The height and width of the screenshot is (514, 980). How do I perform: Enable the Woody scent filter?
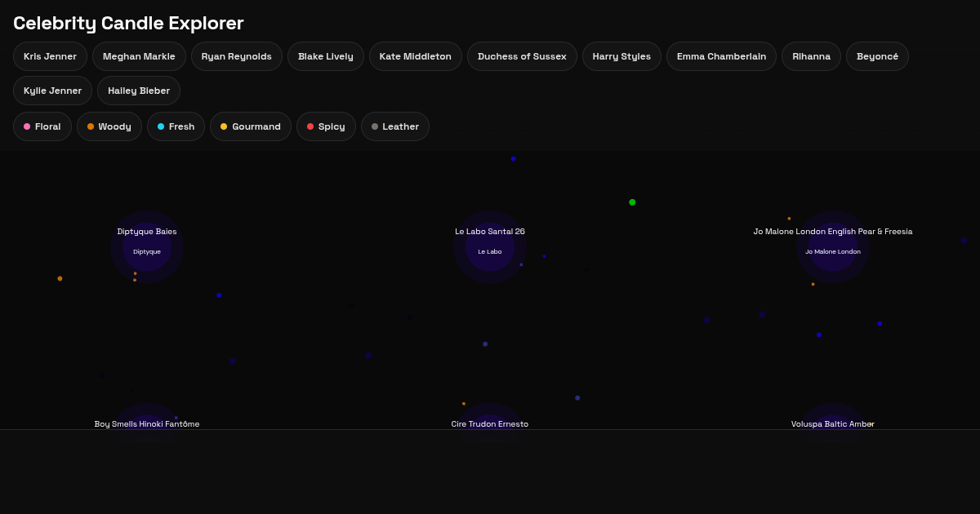pyautogui.click(x=109, y=126)
